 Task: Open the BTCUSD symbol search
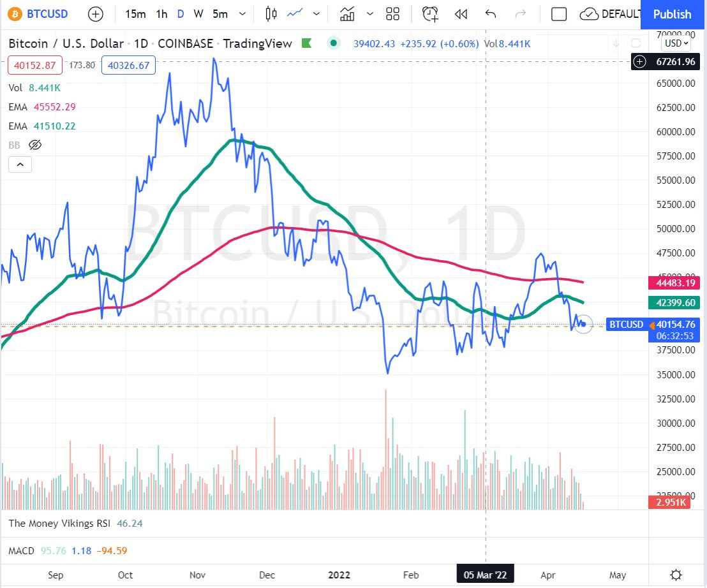click(x=47, y=15)
